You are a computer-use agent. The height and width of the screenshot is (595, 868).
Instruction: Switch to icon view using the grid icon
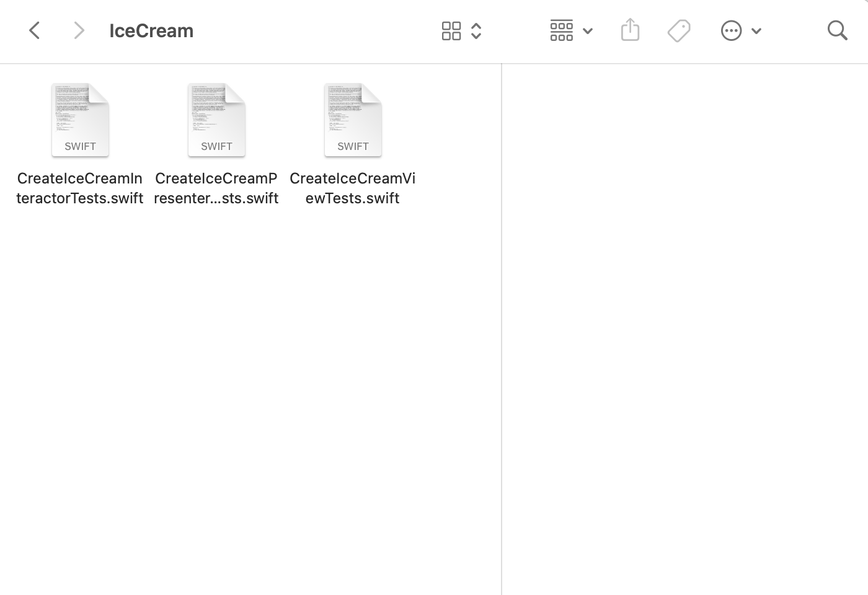(451, 30)
